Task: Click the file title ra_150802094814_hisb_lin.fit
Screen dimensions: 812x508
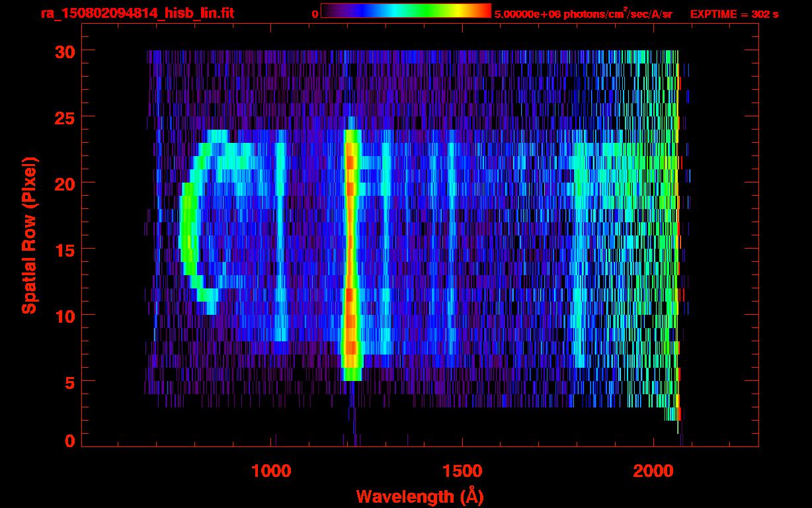Action: (x=137, y=13)
